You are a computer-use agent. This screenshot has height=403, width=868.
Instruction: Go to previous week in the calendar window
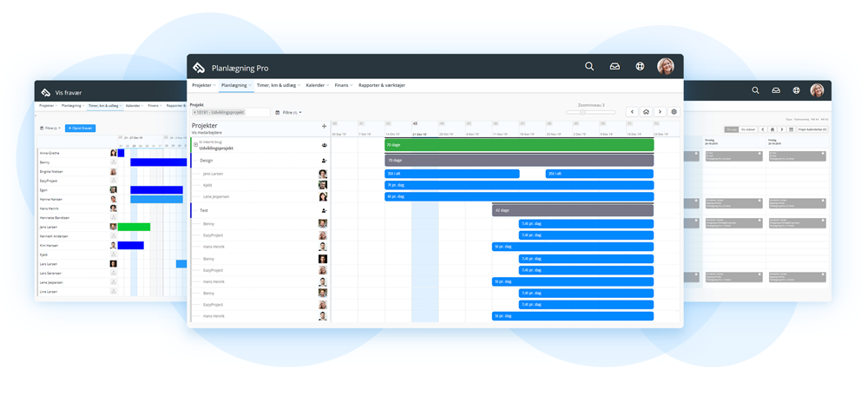pyautogui.click(x=763, y=129)
